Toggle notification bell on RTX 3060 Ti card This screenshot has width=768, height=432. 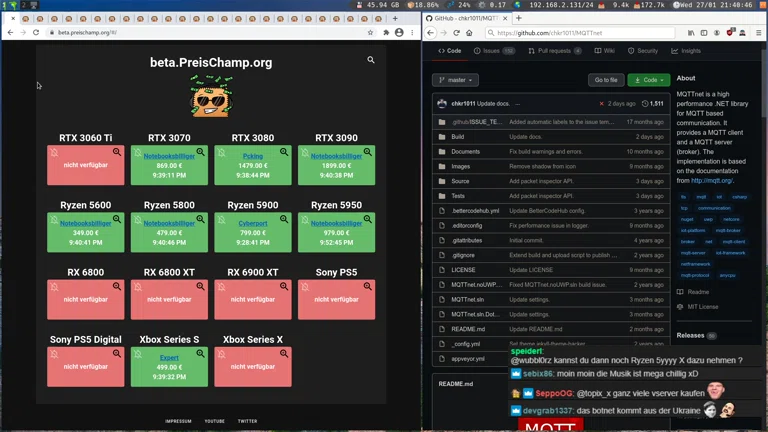[x=54, y=152]
